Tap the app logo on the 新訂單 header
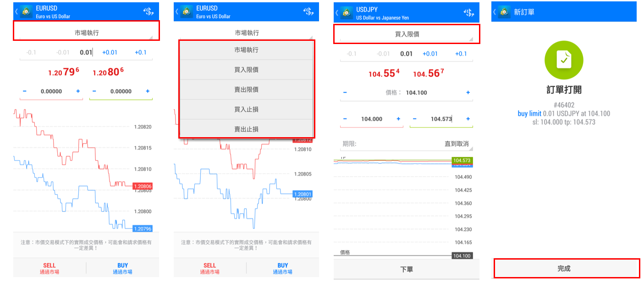 505,12
